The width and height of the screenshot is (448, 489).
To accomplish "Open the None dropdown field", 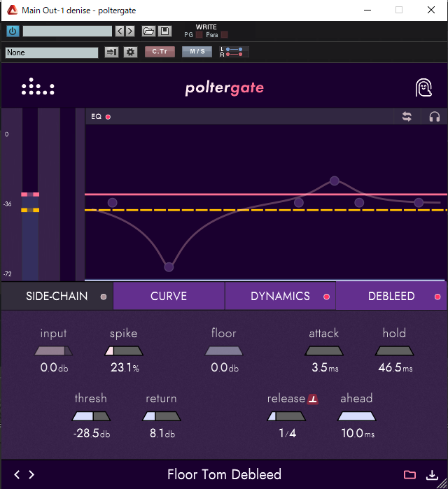I will click(52, 52).
